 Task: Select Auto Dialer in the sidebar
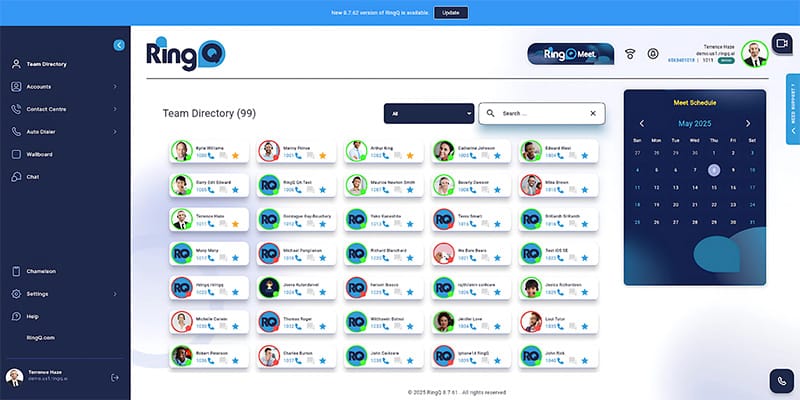tap(41, 132)
